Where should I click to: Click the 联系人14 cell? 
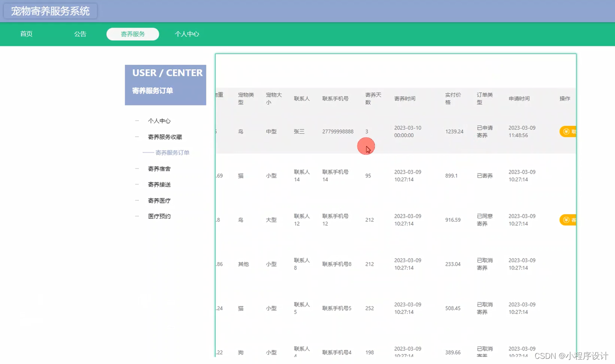(x=301, y=176)
